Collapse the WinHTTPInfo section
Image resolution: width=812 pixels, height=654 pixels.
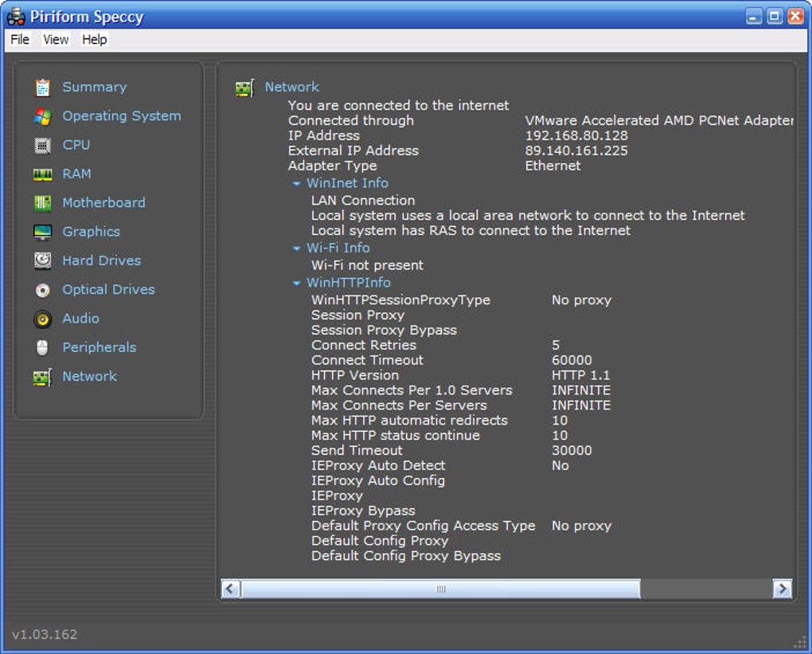[296, 283]
